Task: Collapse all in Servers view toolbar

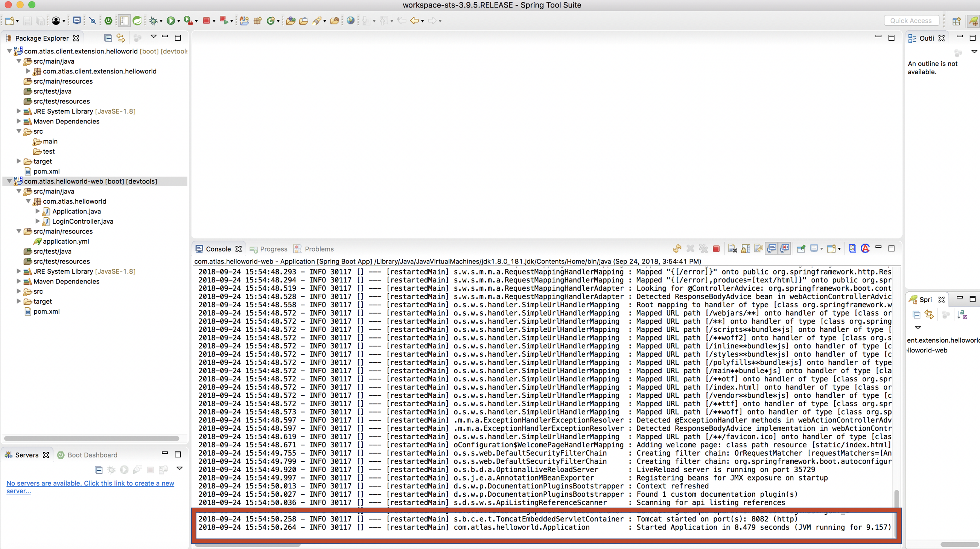Action: pos(99,470)
